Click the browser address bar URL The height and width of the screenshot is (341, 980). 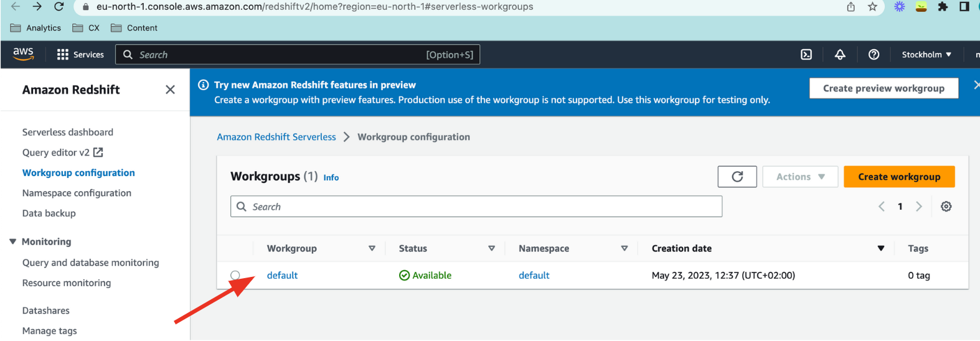click(314, 7)
